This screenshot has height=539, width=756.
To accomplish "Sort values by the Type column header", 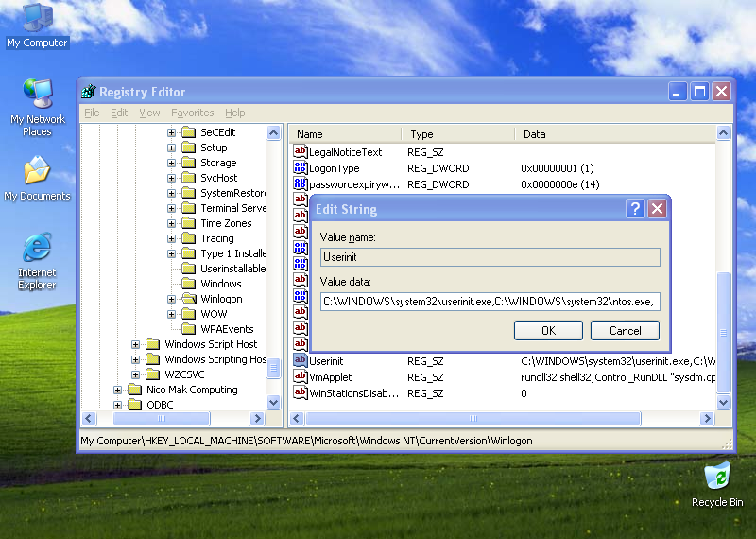I will coord(458,134).
